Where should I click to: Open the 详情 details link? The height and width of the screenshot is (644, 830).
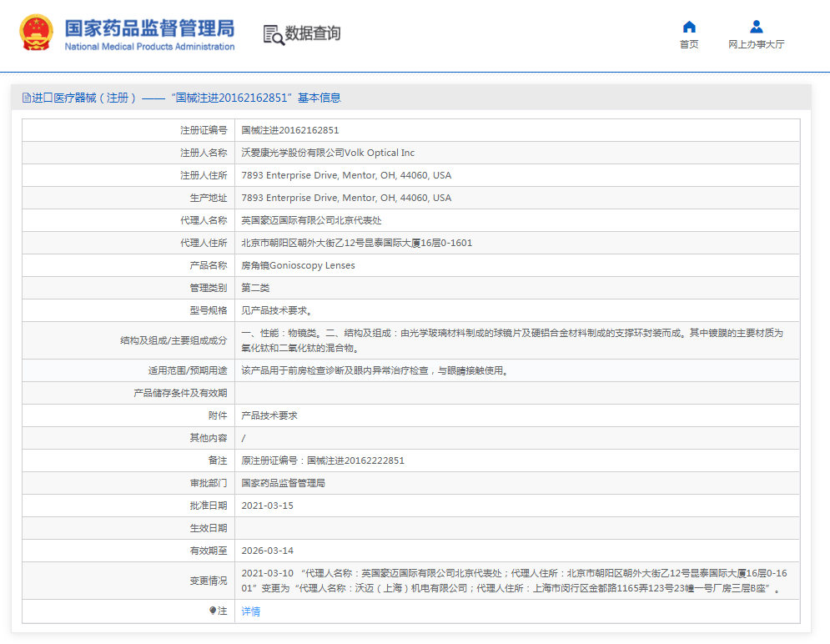[x=249, y=611]
